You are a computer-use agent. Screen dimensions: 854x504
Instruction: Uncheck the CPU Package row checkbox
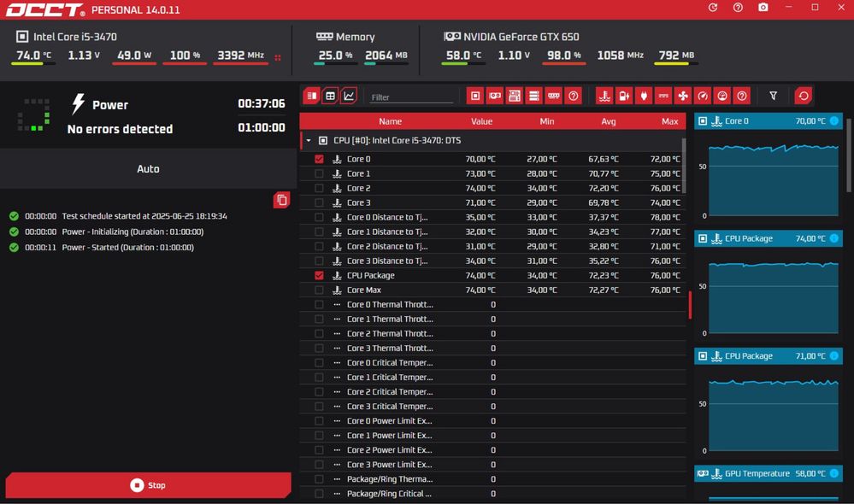click(x=319, y=275)
